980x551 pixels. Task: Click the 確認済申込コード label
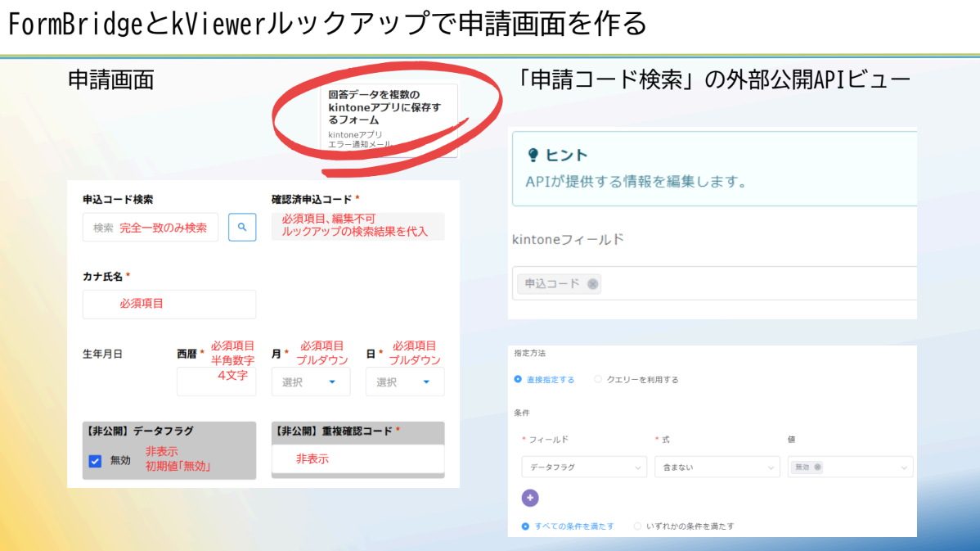coord(312,200)
